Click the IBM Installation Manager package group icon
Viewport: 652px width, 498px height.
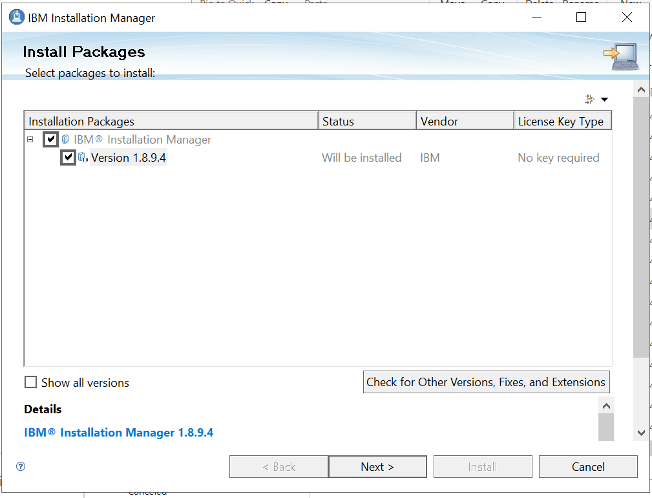(x=66, y=140)
